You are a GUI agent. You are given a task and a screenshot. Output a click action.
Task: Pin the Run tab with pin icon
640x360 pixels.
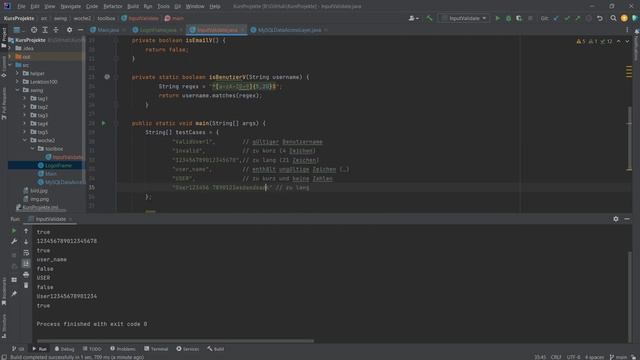click(14, 293)
